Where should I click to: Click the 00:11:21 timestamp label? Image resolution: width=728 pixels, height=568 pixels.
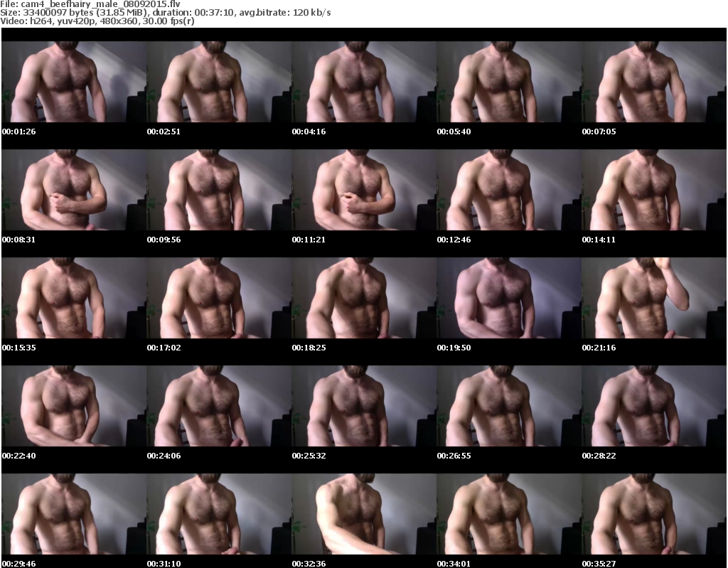coord(309,240)
